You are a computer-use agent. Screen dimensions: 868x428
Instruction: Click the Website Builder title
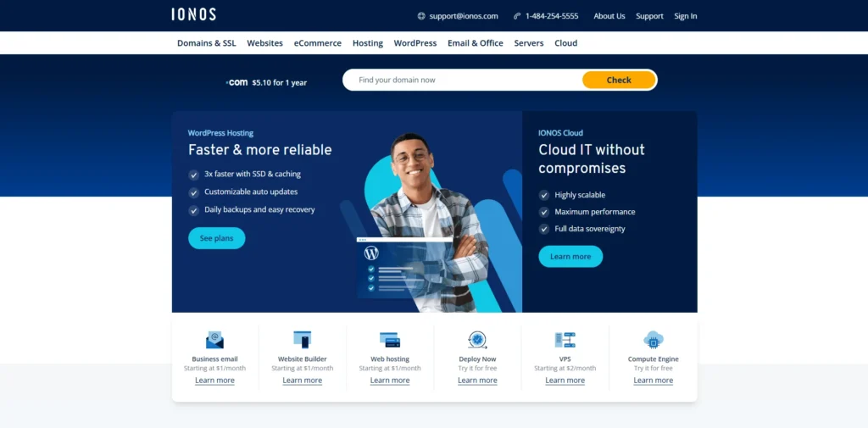tap(303, 359)
